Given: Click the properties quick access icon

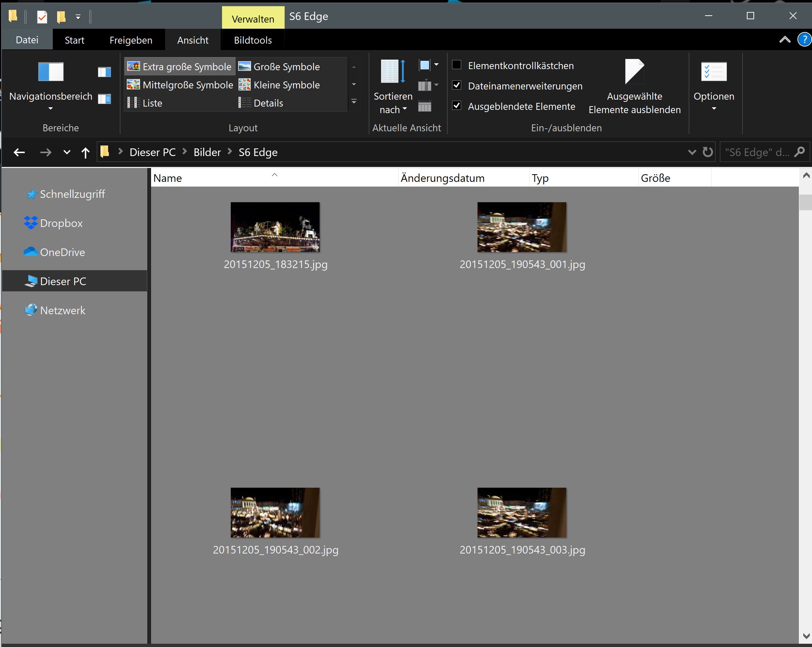Looking at the screenshot, I should click(42, 17).
